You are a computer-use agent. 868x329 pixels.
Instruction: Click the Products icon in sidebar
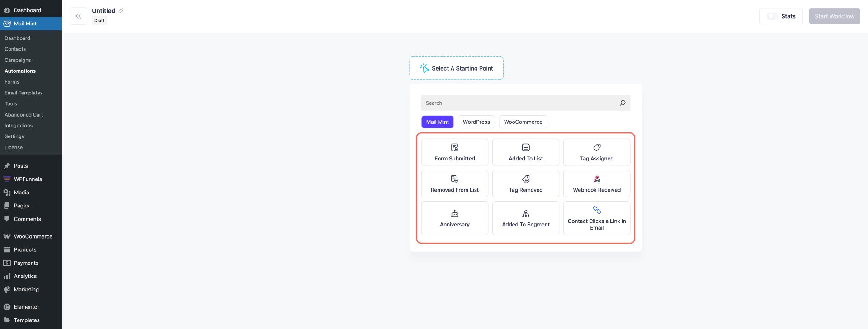[x=7, y=249]
